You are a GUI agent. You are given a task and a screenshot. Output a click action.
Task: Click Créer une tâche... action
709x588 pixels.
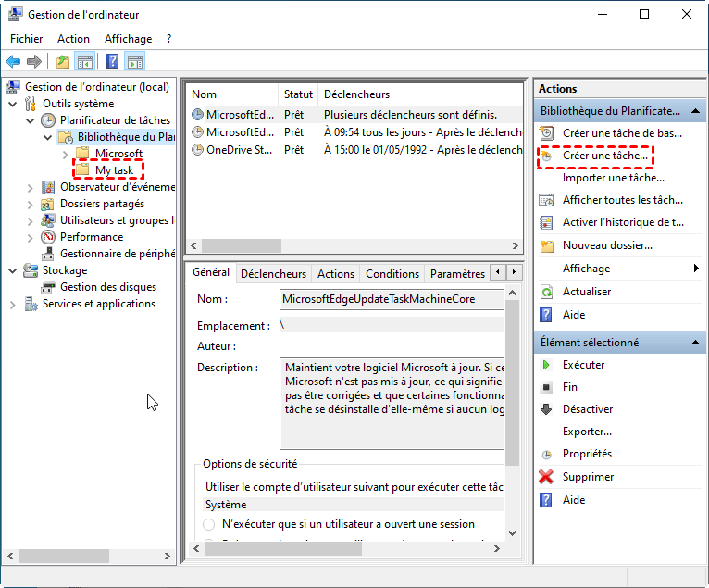point(605,156)
